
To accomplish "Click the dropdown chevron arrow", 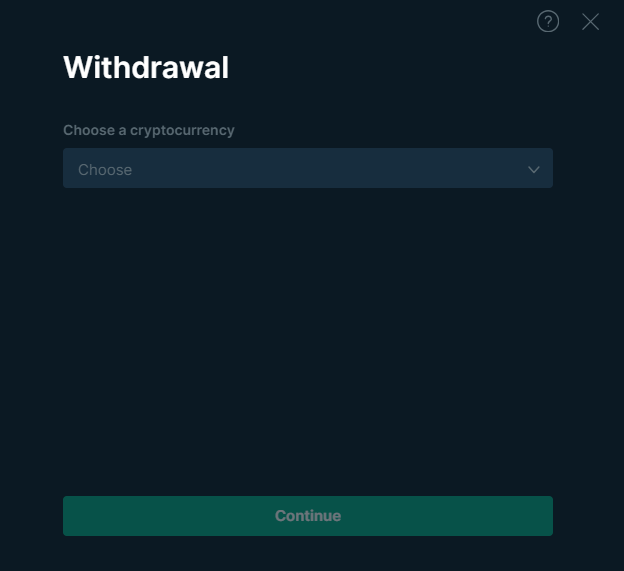I will click(534, 169).
